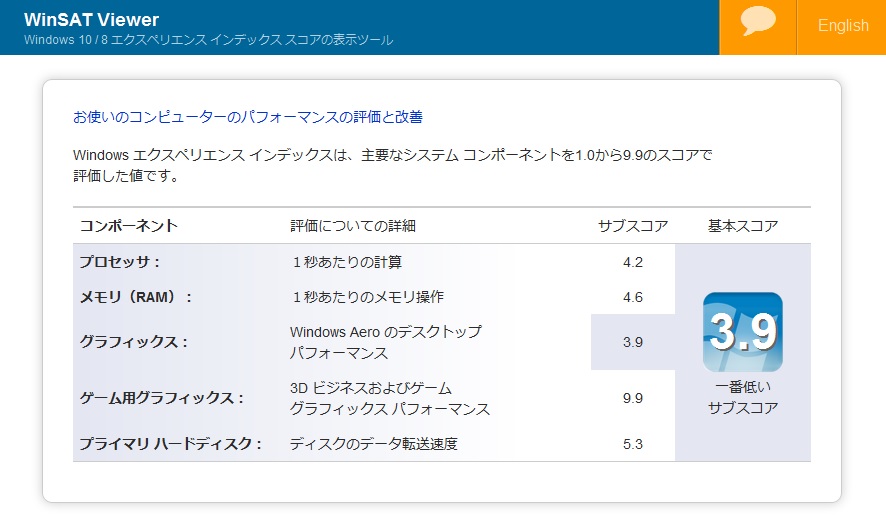Click the サブスコア column header
This screenshot has width=886, height=527.
pyautogui.click(x=633, y=226)
